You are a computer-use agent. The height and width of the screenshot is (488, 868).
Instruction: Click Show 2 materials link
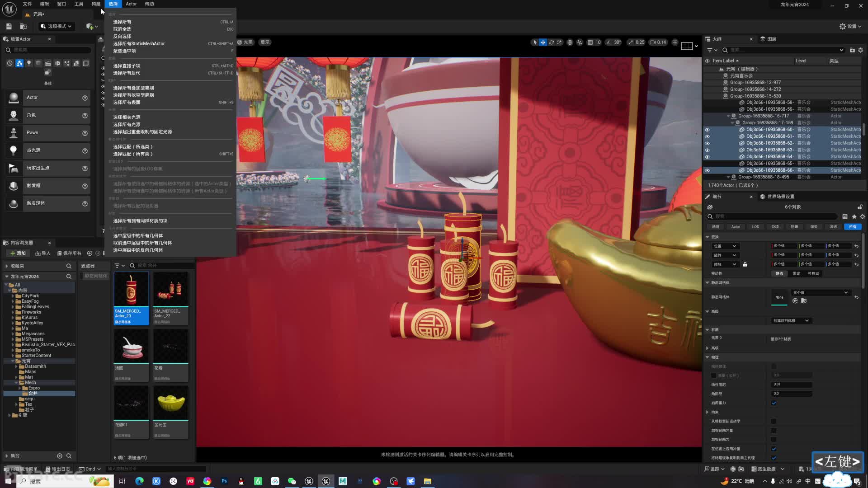[x=781, y=339]
